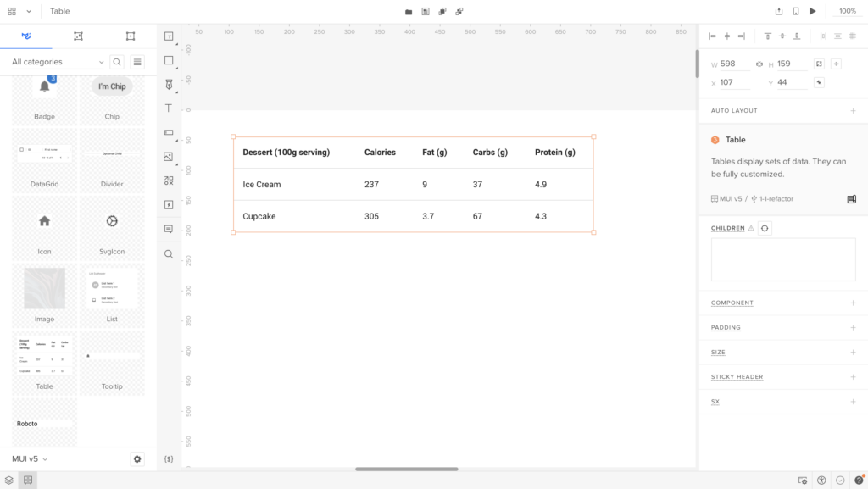The image size is (868, 489).
Task: Click the library search magnifier icon
Action: [x=117, y=62]
